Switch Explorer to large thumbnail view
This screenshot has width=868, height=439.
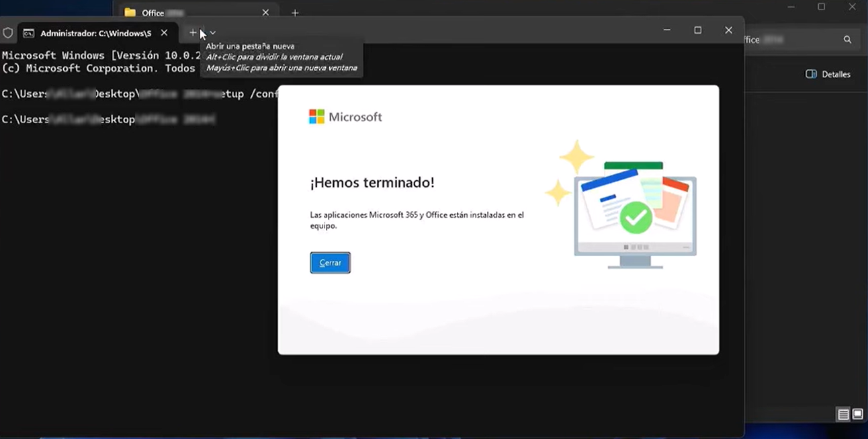(858, 414)
